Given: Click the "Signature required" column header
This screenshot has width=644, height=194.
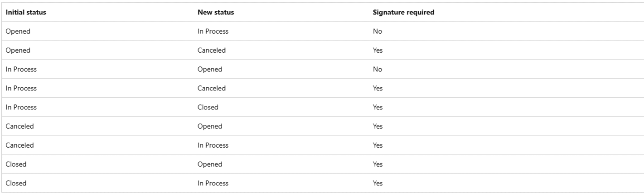Looking at the screenshot, I should click(403, 12).
